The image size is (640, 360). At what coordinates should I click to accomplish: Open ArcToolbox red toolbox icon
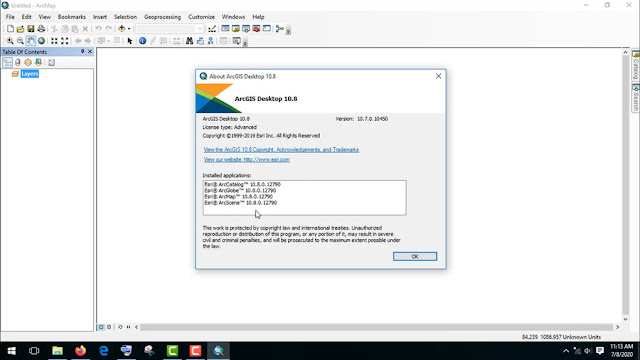point(256,29)
